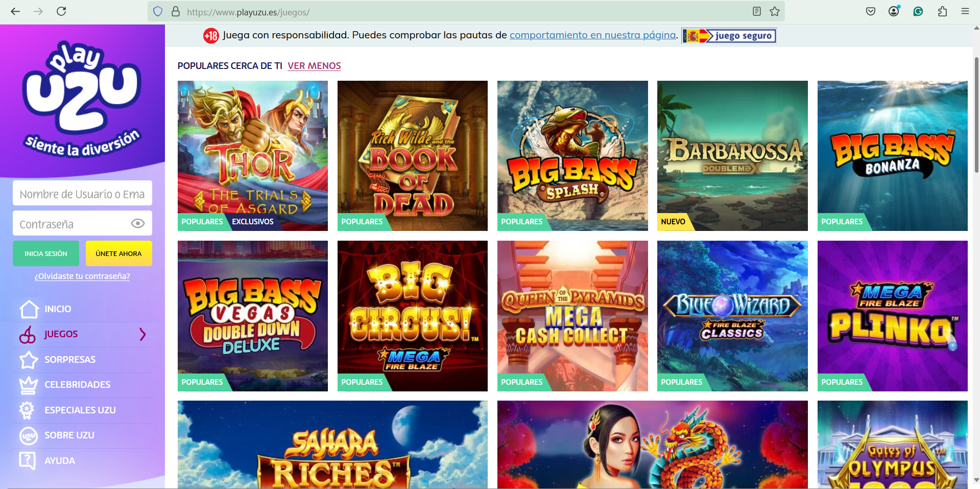Click the browser back arrow
Image resolution: width=980 pixels, height=489 pixels.
[x=15, y=11]
